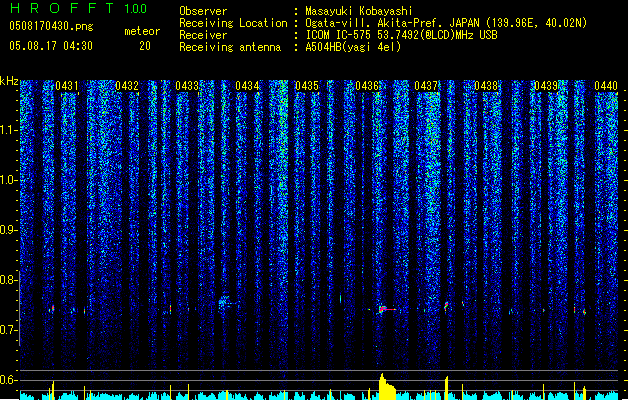Click the 0435 time marker
Image resolution: width=629 pixels, height=400 pixels.
coord(307,86)
